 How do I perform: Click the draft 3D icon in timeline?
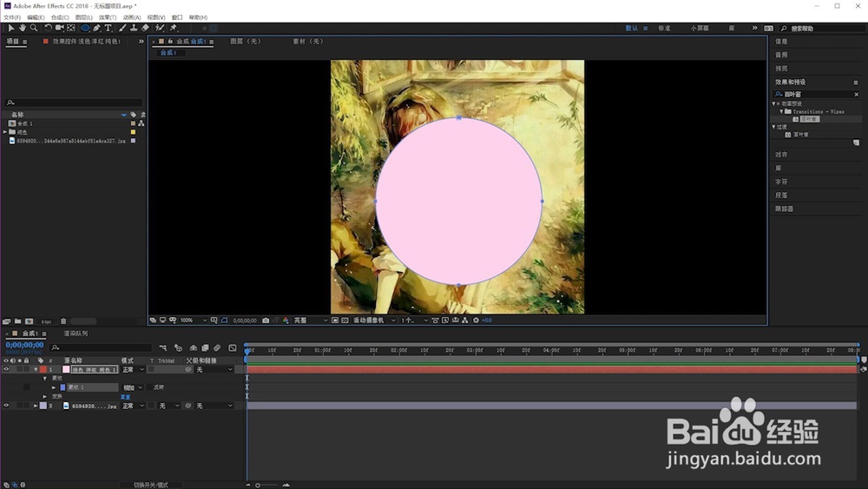178,347
